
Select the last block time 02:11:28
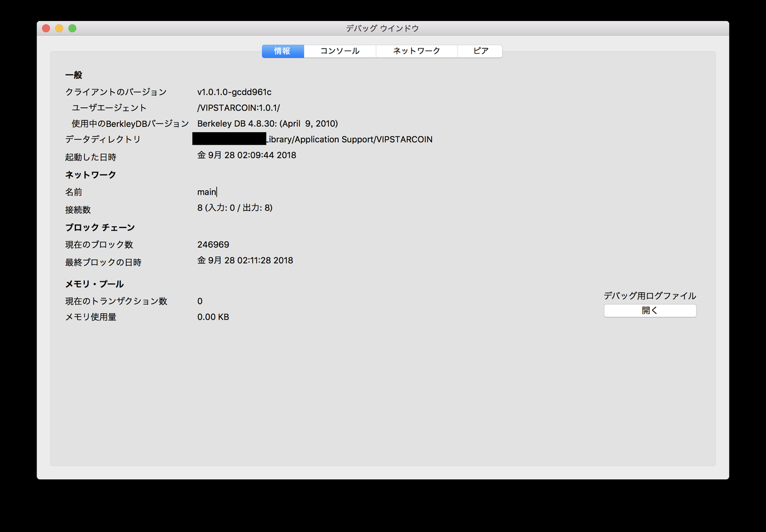pos(245,261)
